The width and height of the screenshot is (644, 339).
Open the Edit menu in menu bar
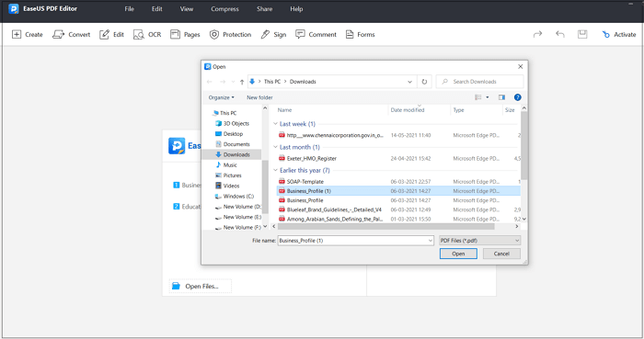coord(157,8)
